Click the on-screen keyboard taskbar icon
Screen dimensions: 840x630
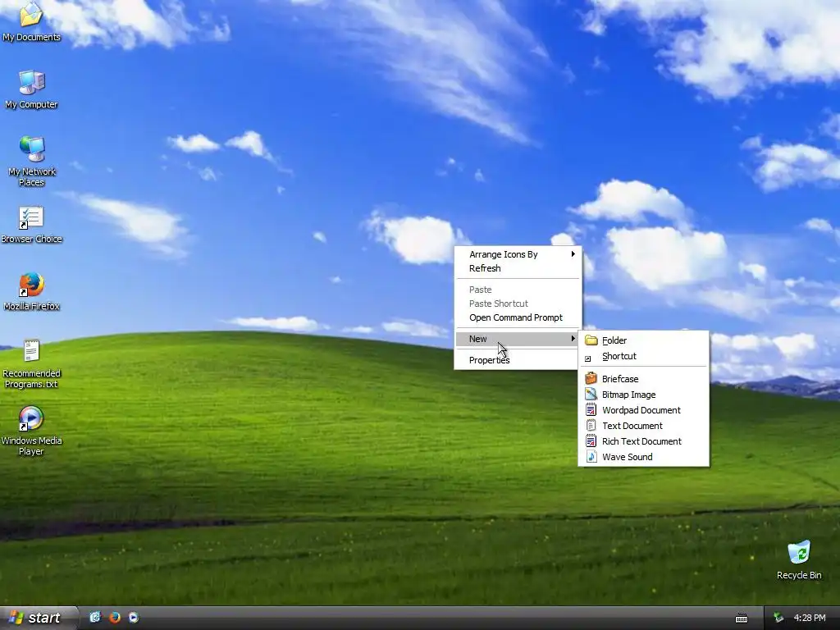[x=742, y=619]
